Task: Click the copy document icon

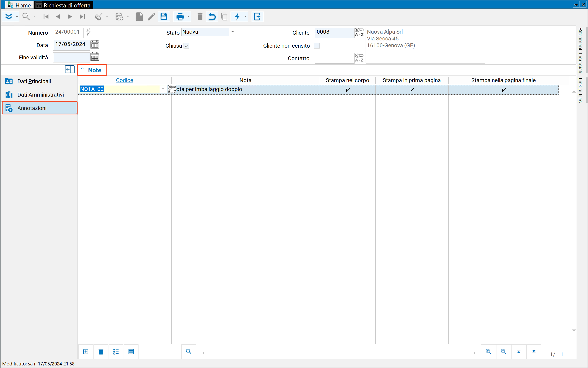Action: click(x=224, y=17)
